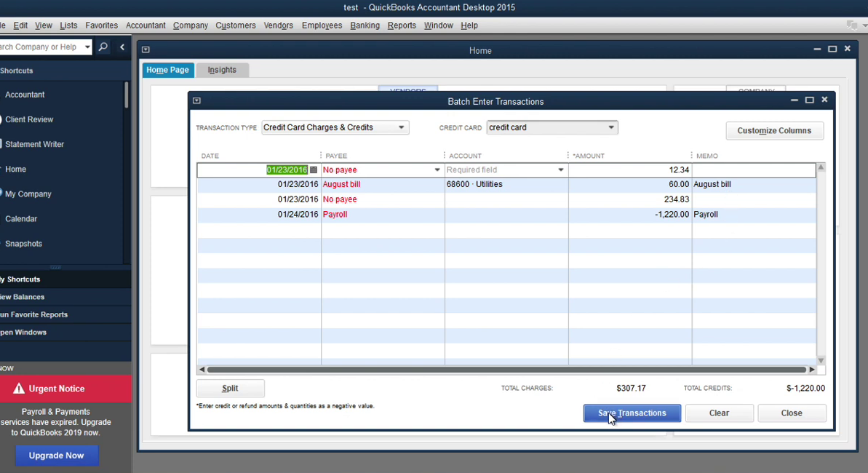
Task: Expand the Payee dropdown in first row
Action: pos(437,170)
